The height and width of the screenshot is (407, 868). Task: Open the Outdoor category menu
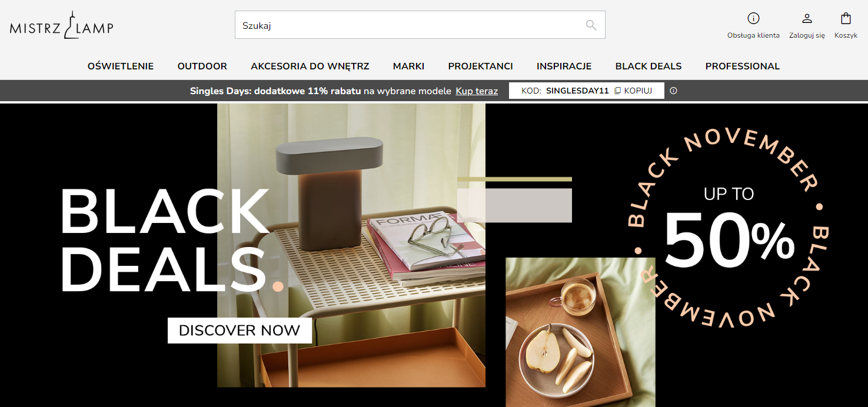click(202, 66)
